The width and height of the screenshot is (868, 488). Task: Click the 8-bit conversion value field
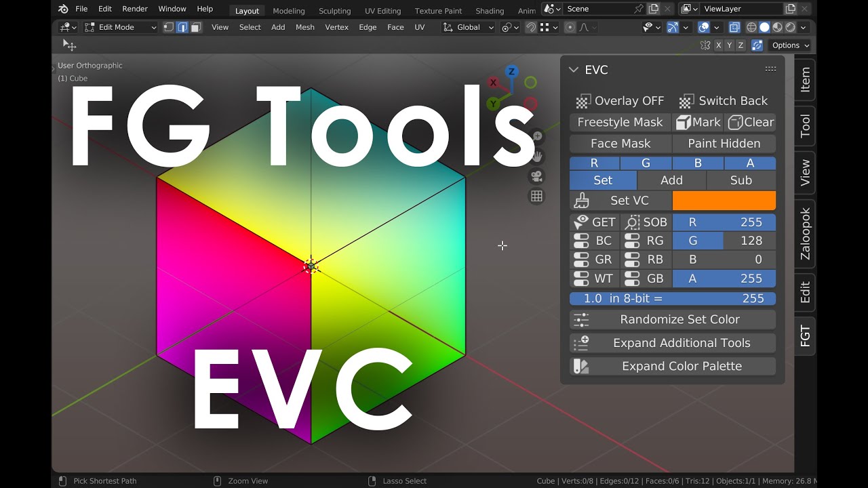tap(673, 298)
